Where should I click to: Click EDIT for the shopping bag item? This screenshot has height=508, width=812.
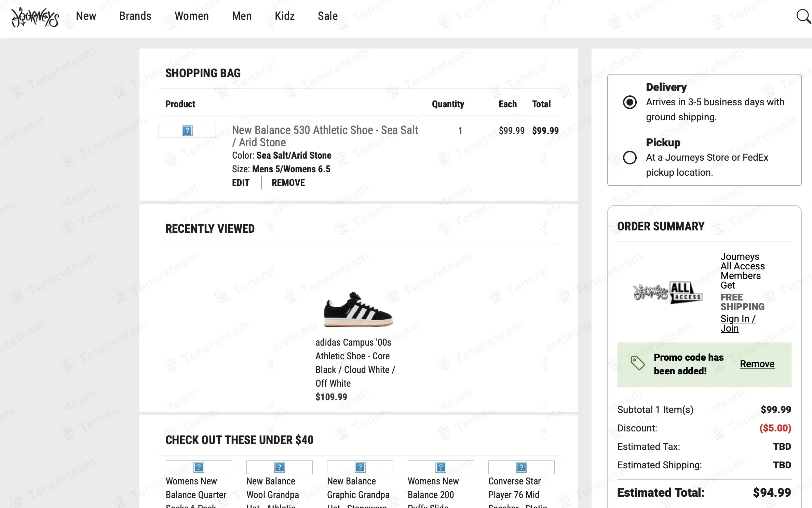pyautogui.click(x=241, y=183)
